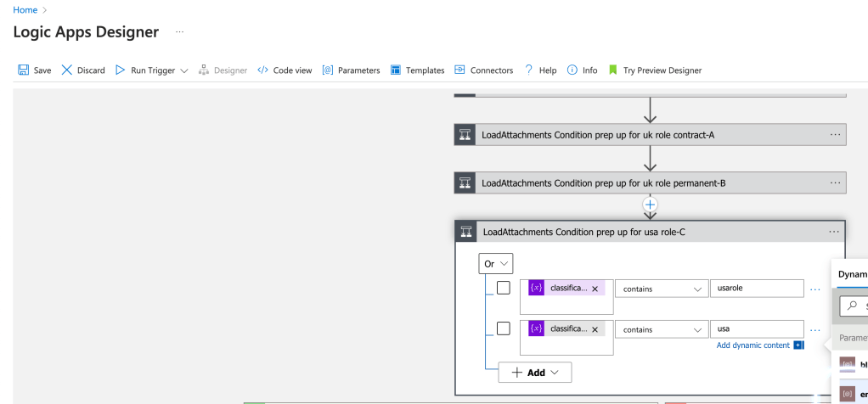Click the Save disk icon
This screenshot has width=868, height=404.
click(23, 70)
